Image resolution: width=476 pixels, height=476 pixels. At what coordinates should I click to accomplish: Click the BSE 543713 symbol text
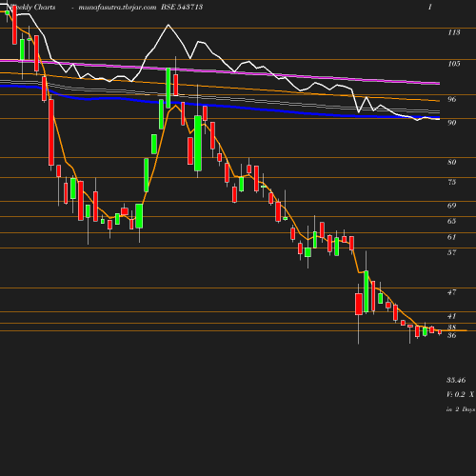pos(182,7)
